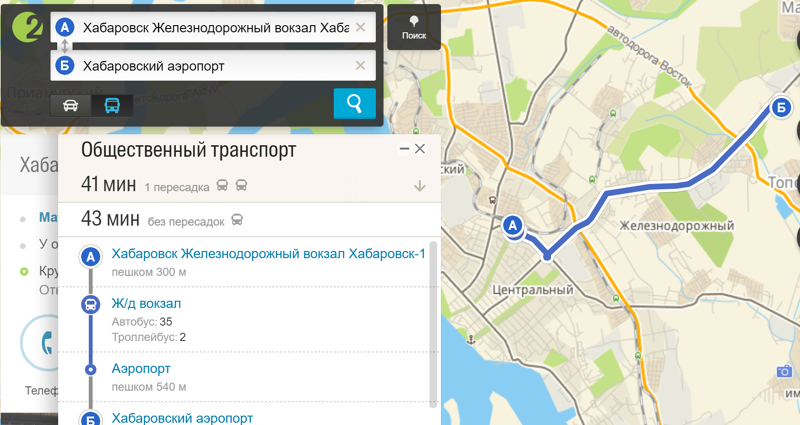Clear the destination Хабаровский аэропорт field
This screenshot has height=425, width=800.
[360, 66]
